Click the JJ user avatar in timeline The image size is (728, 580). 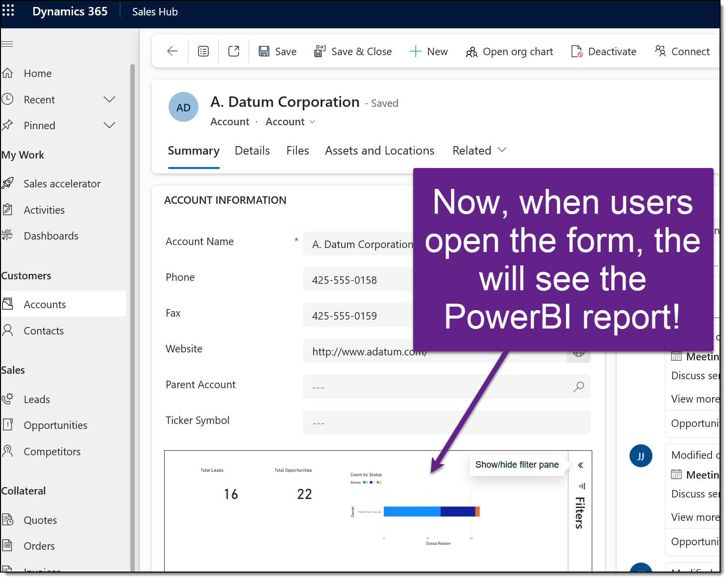tap(641, 456)
